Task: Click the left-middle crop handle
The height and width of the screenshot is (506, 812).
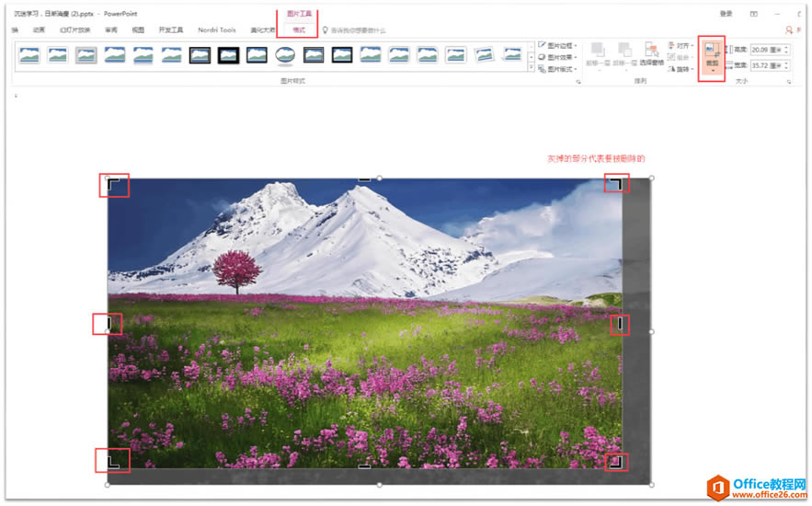Action: [109, 324]
